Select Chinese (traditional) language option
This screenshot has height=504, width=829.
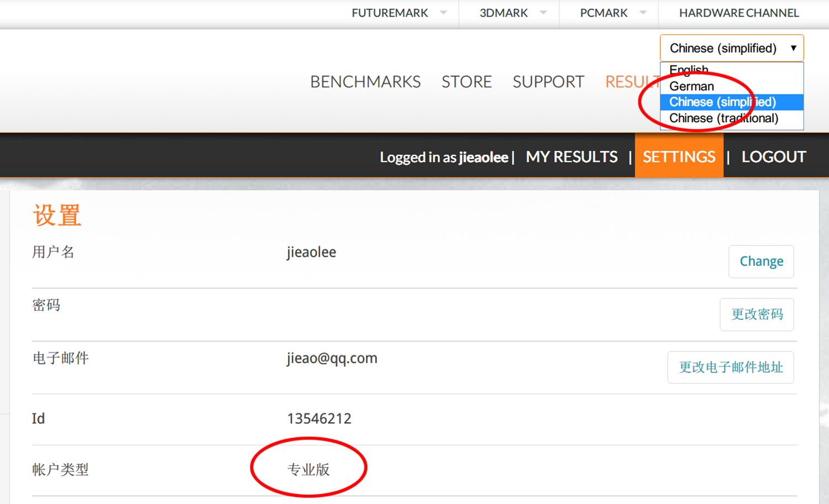tap(732, 118)
